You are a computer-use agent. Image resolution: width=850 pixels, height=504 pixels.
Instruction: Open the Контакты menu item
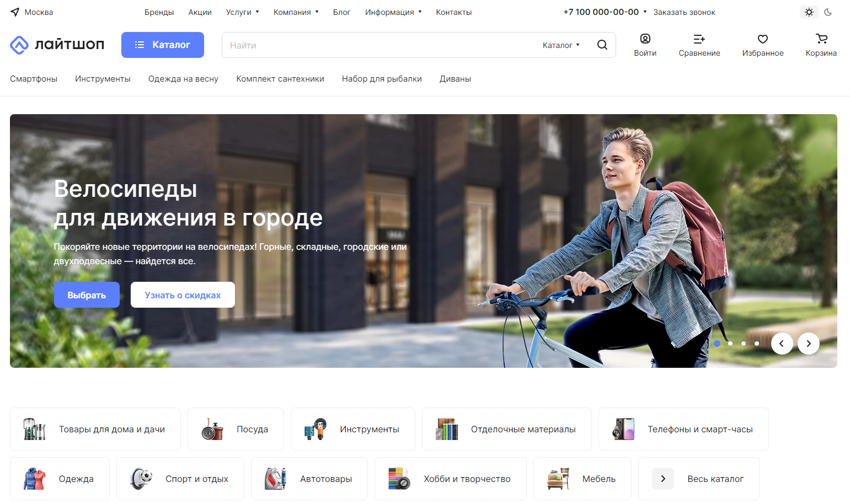pyautogui.click(x=453, y=12)
